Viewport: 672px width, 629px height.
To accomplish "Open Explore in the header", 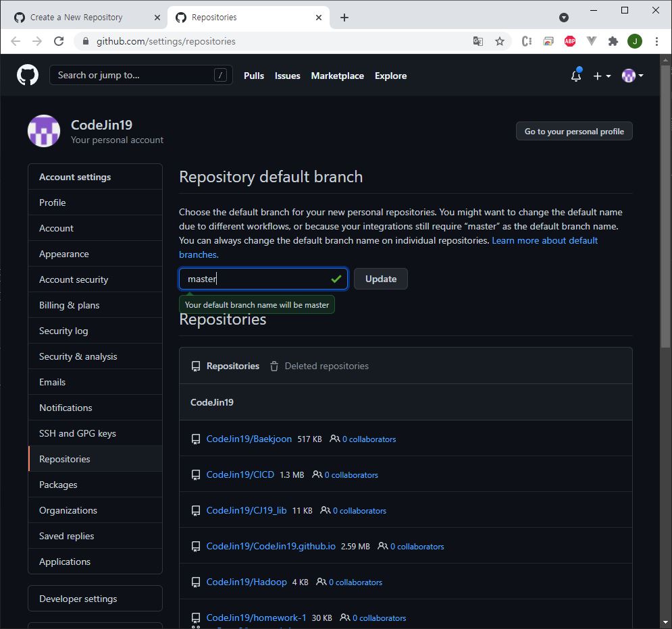I will [x=390, y=76].
